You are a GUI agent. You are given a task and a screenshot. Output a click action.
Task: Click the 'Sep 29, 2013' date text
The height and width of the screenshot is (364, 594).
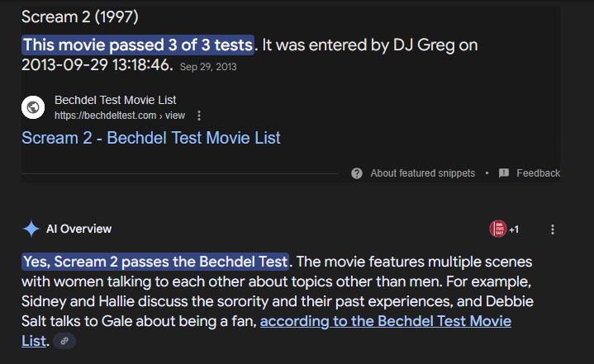tap(208, 67)
